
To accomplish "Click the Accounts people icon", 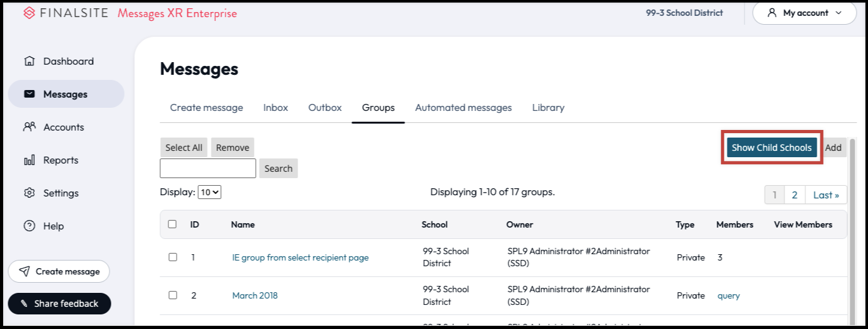I will click(x=29, y=127).
